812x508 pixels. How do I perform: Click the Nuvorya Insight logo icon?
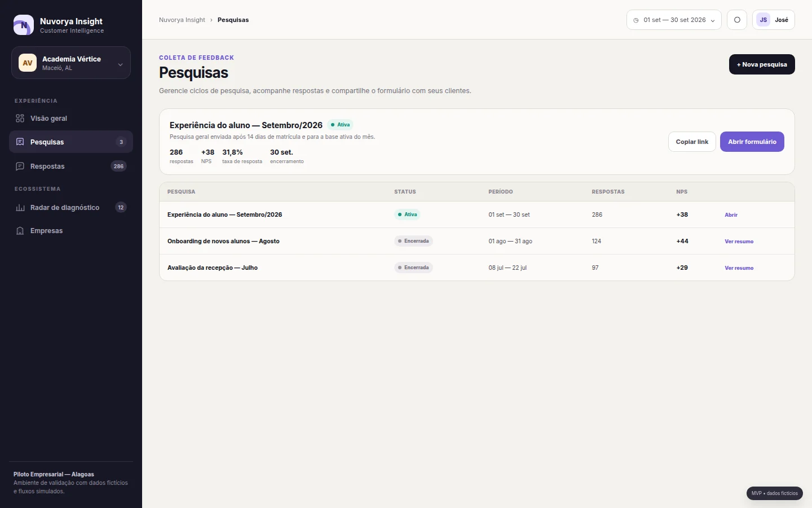pos(24,25)
